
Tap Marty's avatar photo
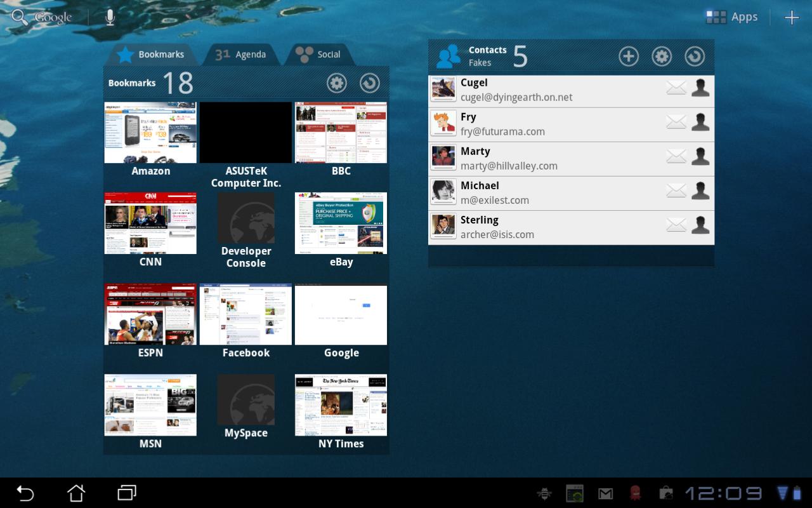point(443,157)
